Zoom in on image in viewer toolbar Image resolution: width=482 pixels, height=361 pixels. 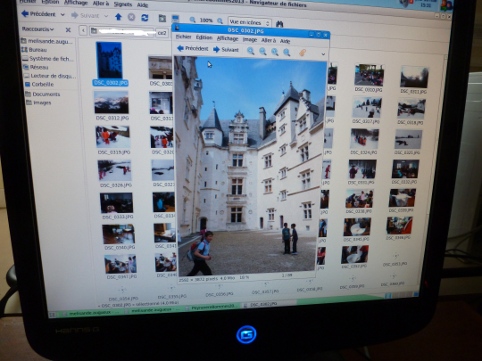(x=251, y=51)
